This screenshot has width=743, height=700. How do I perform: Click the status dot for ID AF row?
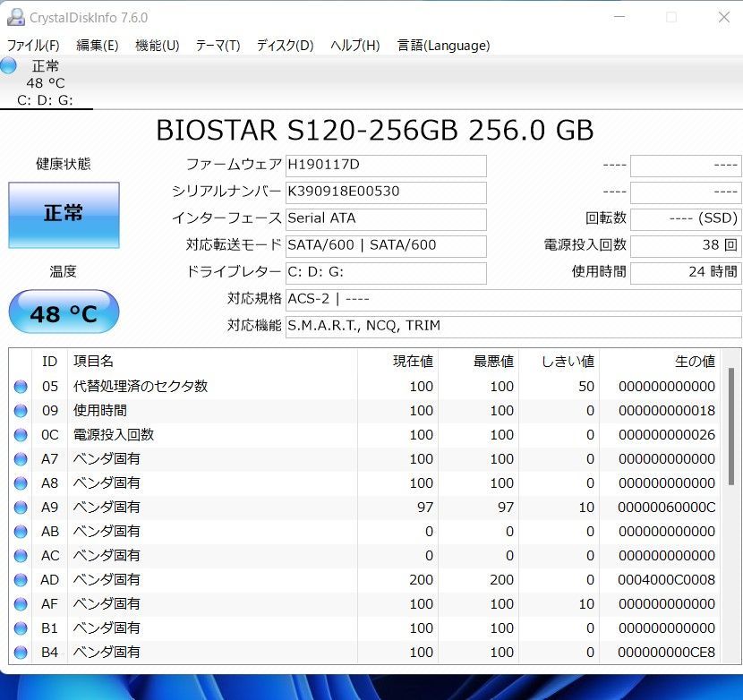[21, 604]
